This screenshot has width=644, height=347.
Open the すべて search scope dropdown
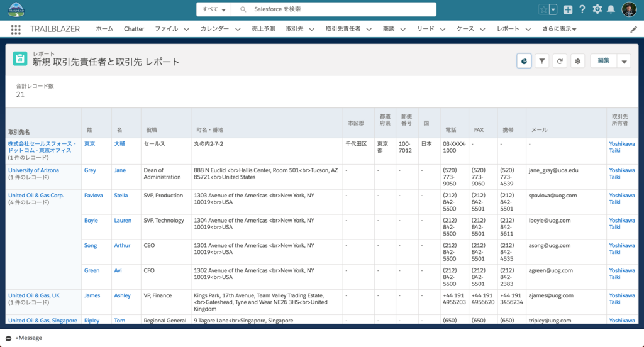[214, 9]
